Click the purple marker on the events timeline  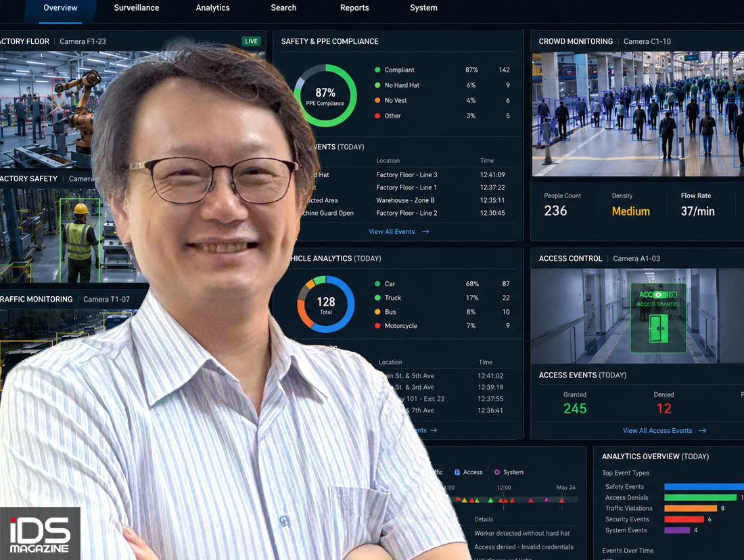547,500
